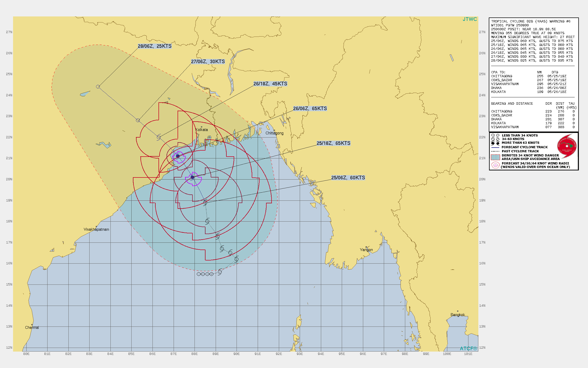The height and width of the screenshot is (368, 588).
Task: Click the 26/06Z filled cyclone position marker
Action: tap(178, 156)
